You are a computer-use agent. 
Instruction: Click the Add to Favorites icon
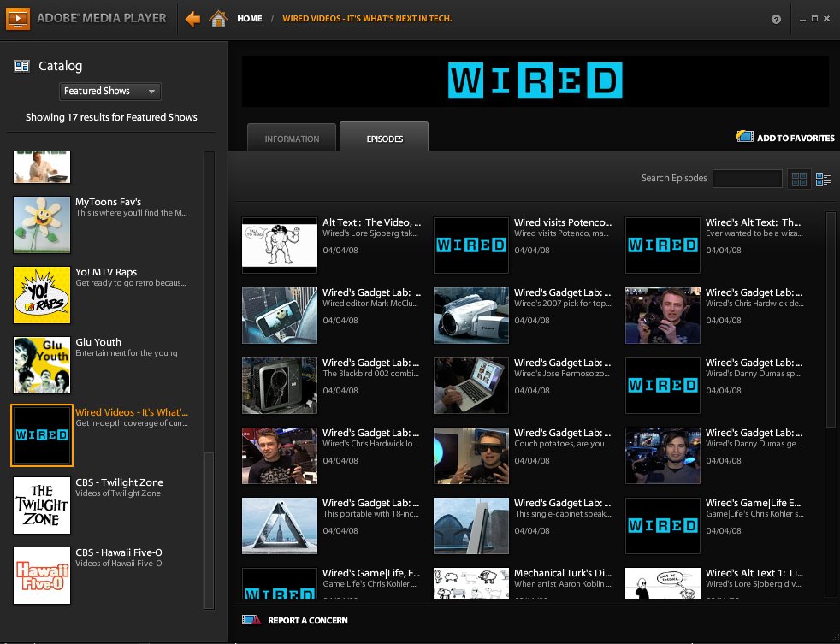pyautogui.click(x=743, y=136)
